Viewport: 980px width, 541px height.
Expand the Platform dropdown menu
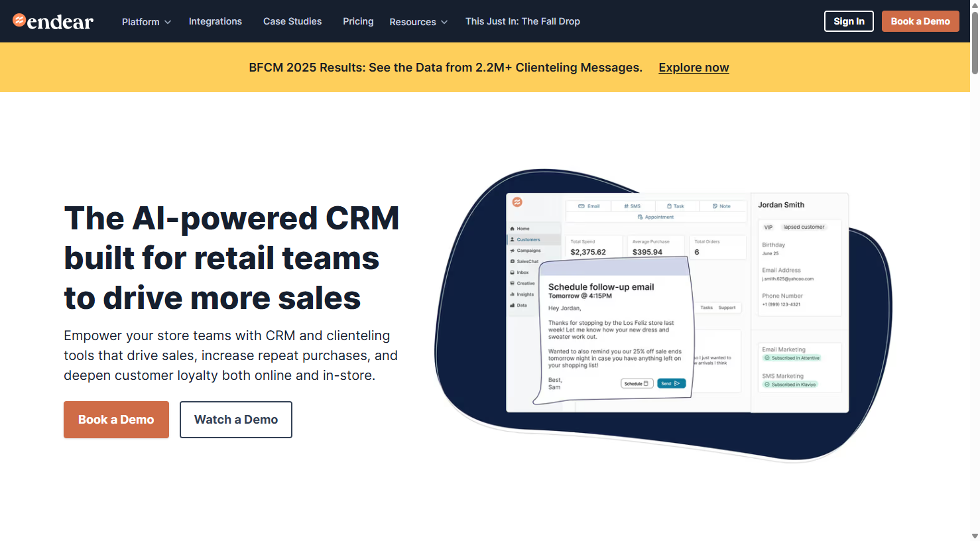(147, 21)
